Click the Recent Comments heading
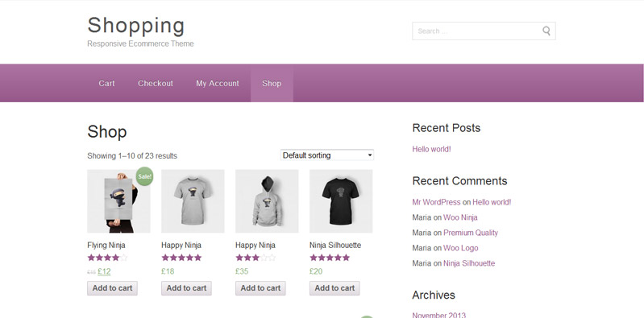The height and width of the screenshot is (318, 644). [459, 181]
